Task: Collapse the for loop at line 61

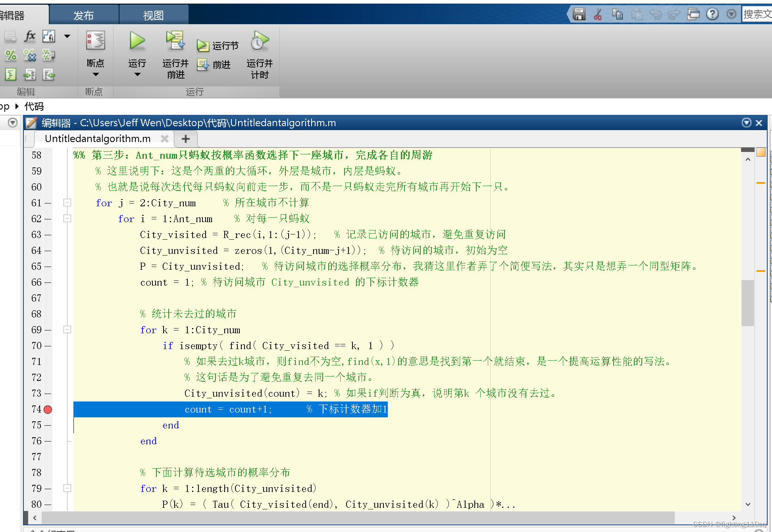Action: tap(67, 203)
